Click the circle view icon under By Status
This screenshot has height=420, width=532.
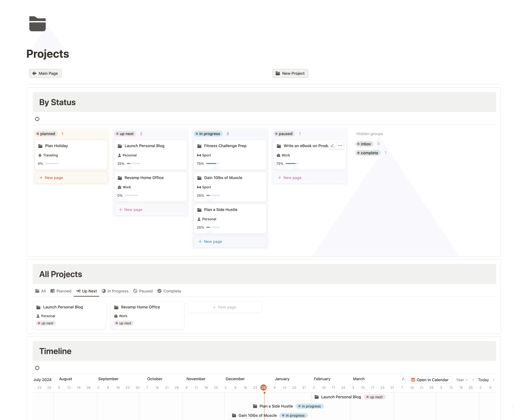click(x=37, y=119)
